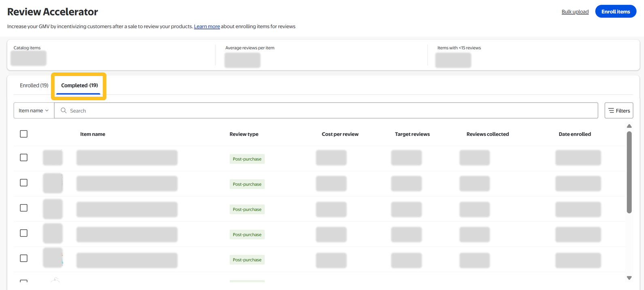Click the Review type column header
The image size is (644, 290).
[x=244, y=134]
